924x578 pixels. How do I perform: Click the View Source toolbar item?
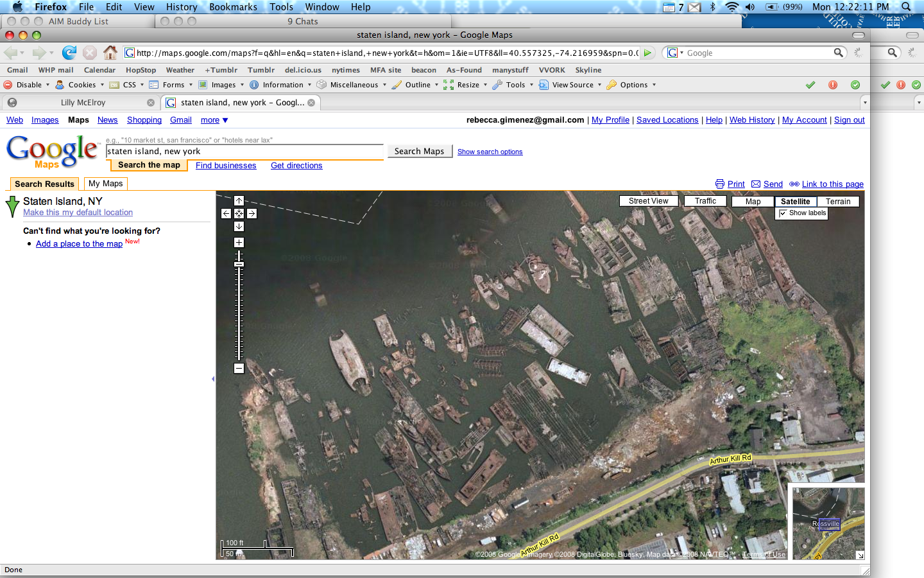pyautogui.click(x=570, y=85)
